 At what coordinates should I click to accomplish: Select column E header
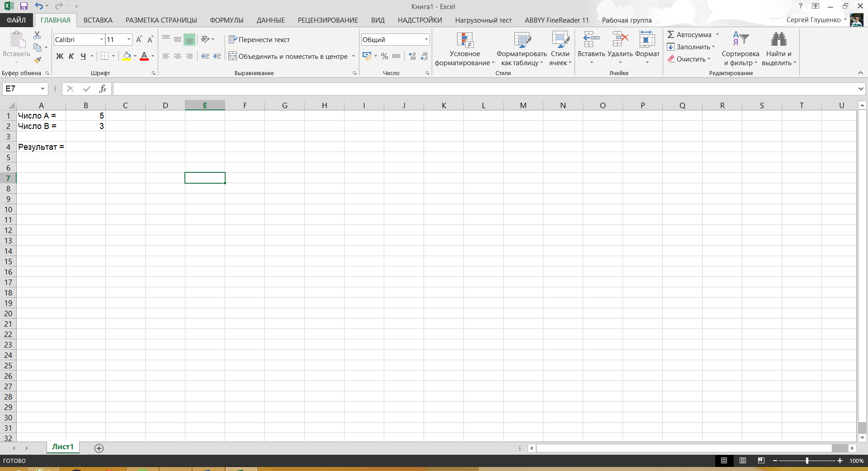[x=205, y=105]
